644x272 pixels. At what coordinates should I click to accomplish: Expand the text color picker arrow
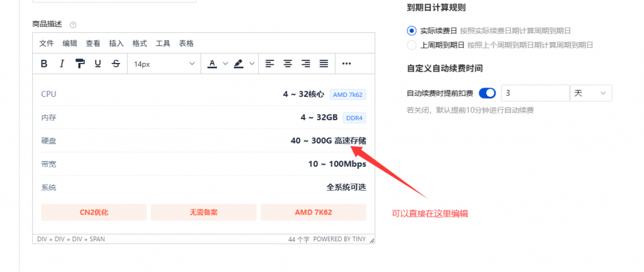point(225,64)
